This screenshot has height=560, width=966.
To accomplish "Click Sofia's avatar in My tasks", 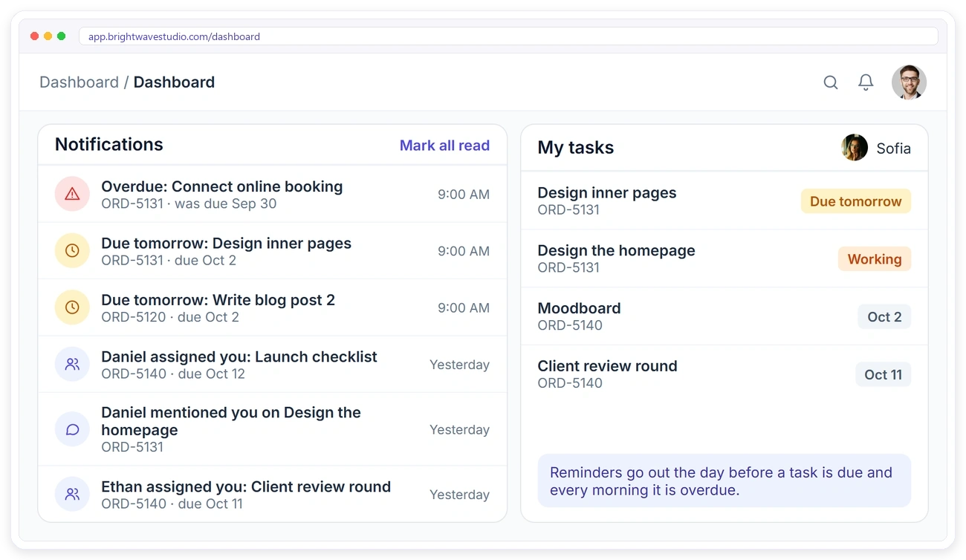I will (x=855, y=148).
